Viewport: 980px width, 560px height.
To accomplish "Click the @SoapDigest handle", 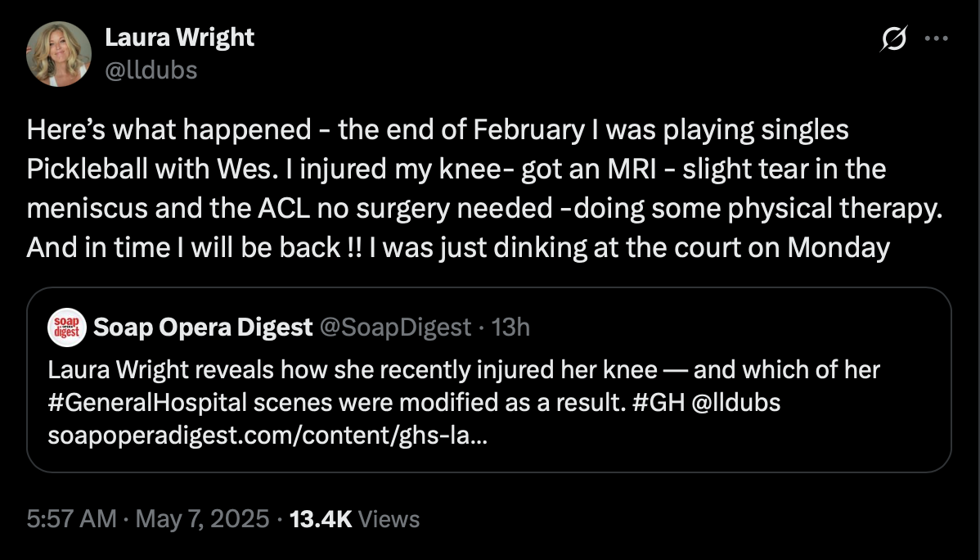I will point(395,327).
